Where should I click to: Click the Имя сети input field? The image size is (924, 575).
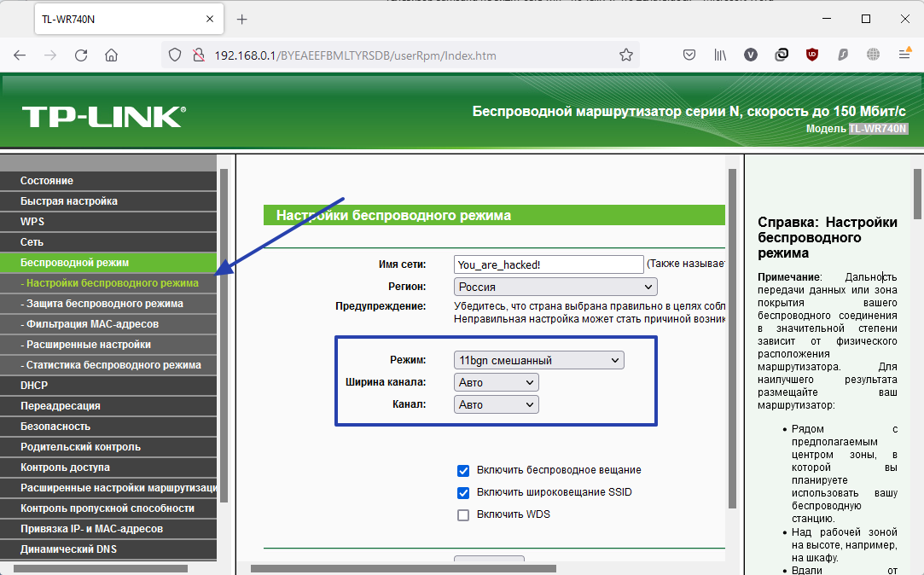click(549, 264)
